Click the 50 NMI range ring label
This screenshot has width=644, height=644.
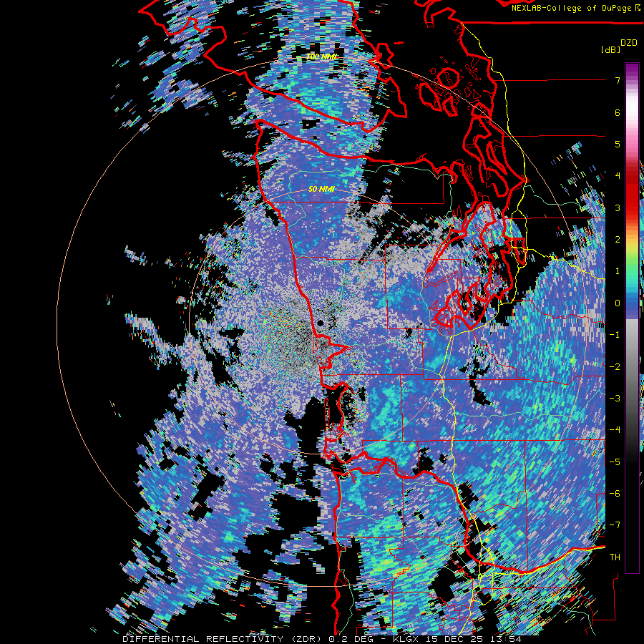tap(321, 190)
